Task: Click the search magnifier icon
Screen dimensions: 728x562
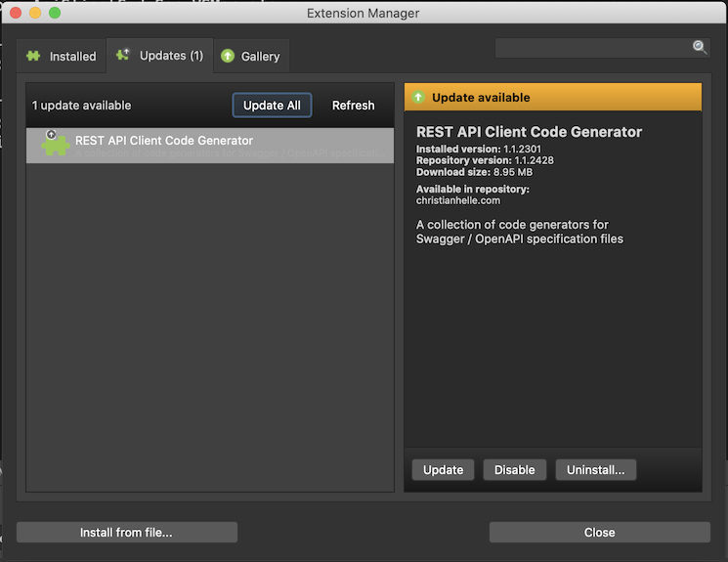Action: [700, 47]
